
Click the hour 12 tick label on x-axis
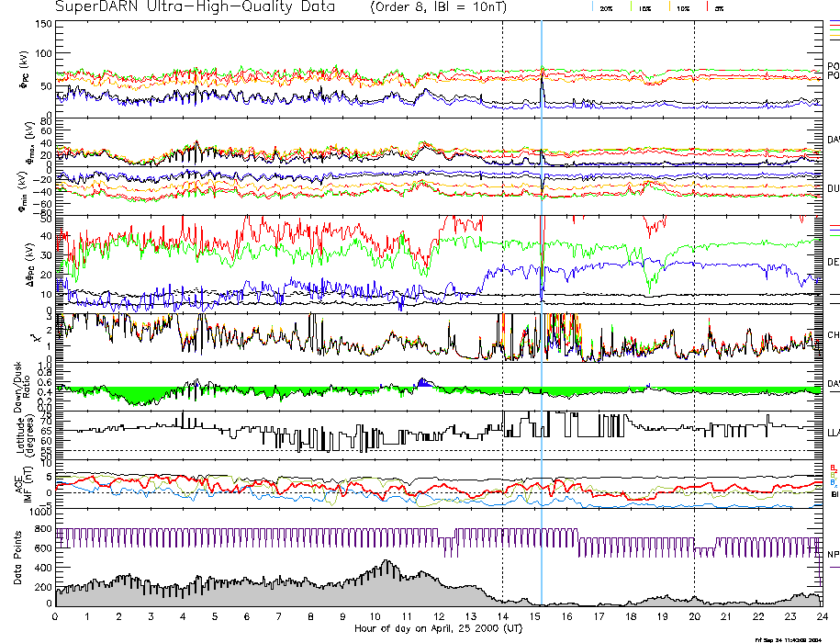[x=438, y=618]
